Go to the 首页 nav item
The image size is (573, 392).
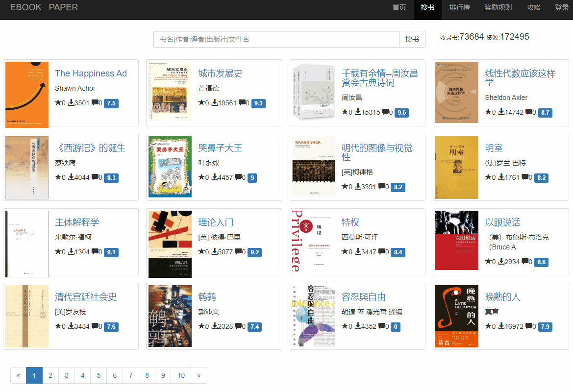tap(399, 7)
